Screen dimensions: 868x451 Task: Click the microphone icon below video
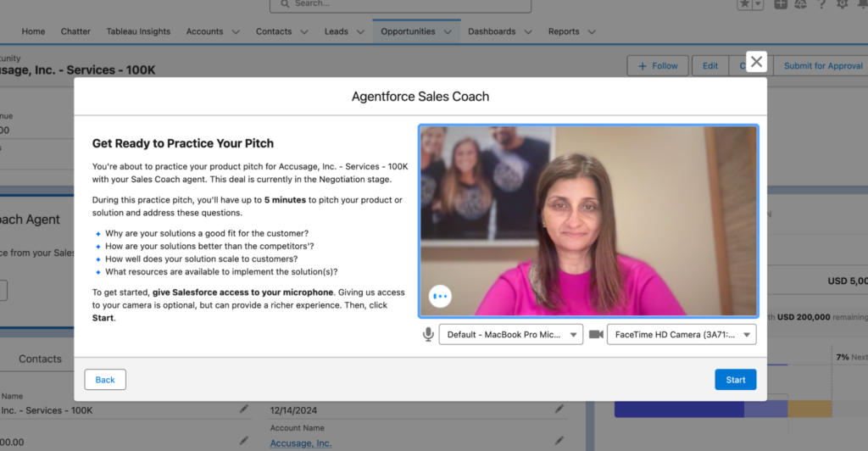coord(428,334)
